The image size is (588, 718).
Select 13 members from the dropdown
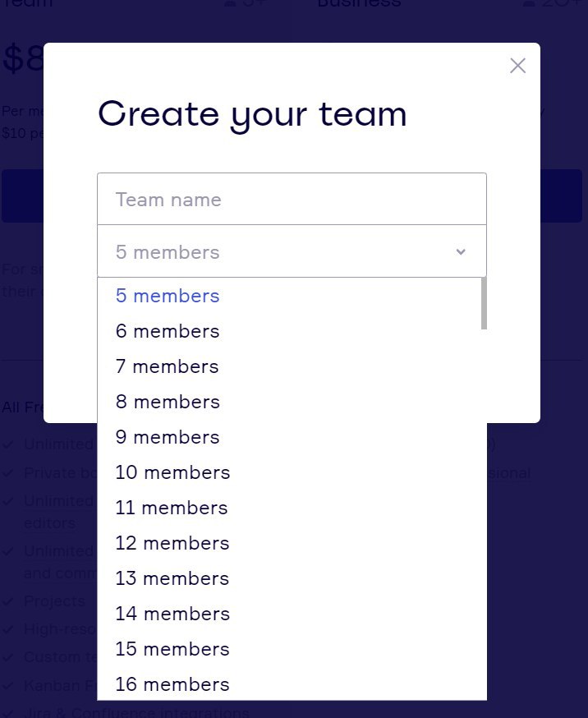(172, 578)
